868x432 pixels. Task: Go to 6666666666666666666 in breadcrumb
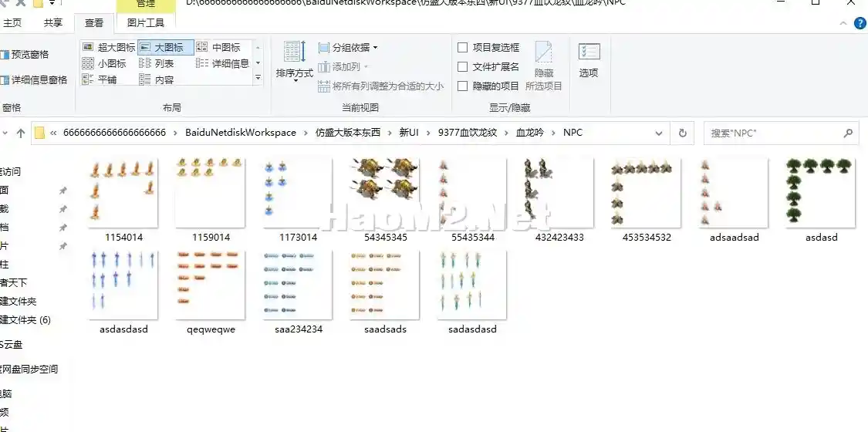click(x=115, y=133)
